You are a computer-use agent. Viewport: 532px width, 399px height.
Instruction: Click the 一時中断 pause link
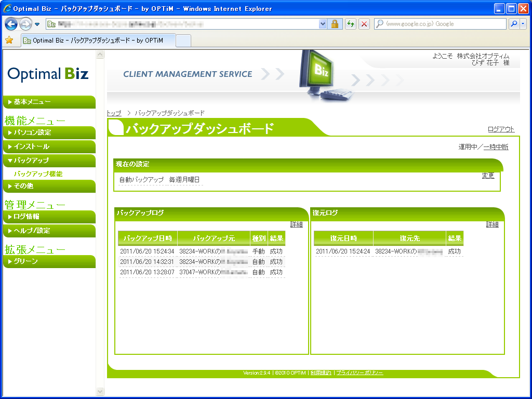click(x=496, y=147)
